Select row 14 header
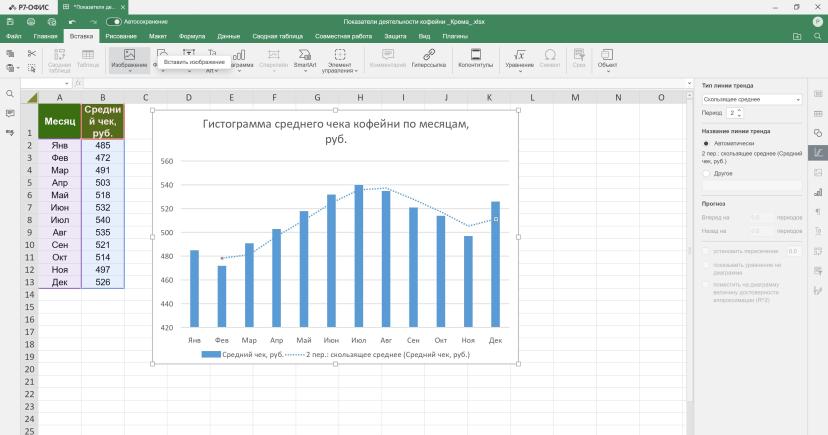The image size is (828, 435). point(30,295)
